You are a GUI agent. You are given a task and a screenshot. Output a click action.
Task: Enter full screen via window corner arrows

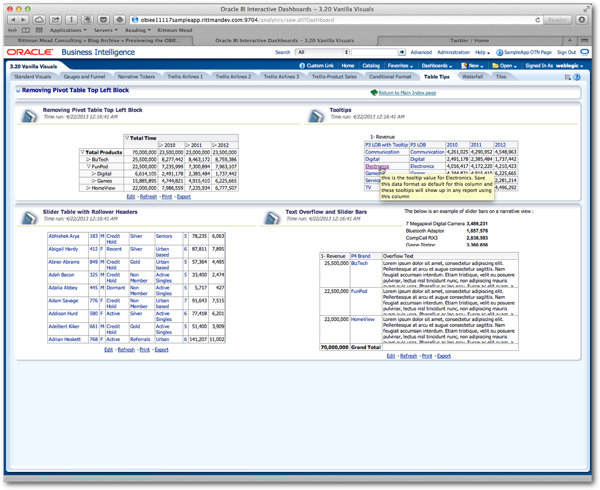(587, 9)
